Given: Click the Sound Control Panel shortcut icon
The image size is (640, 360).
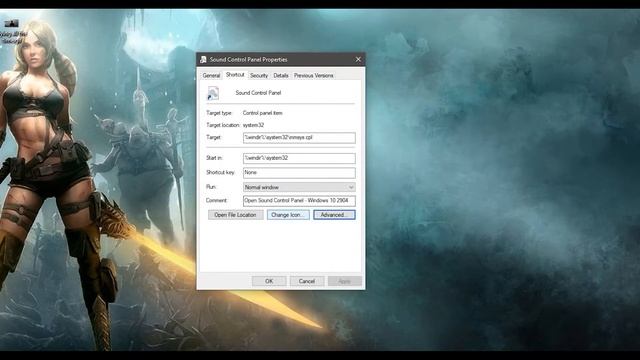Looking at the screenshot, I should click(213, 93).
